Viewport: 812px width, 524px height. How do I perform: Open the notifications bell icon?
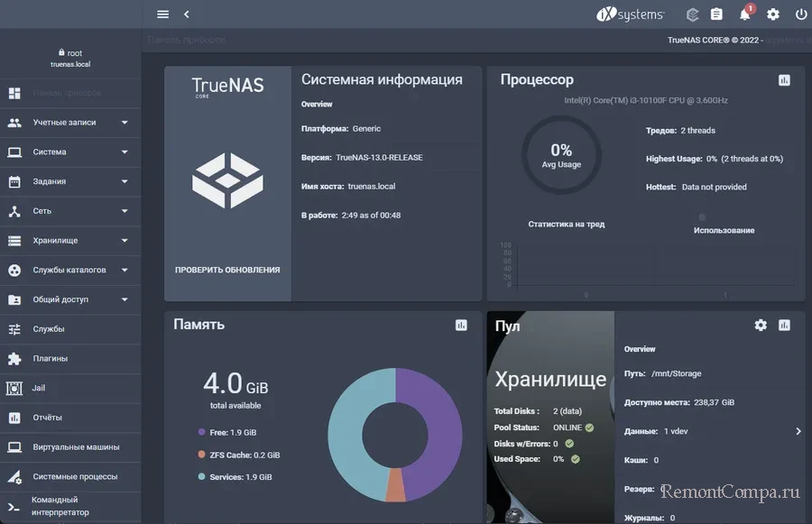coord(744,14)
